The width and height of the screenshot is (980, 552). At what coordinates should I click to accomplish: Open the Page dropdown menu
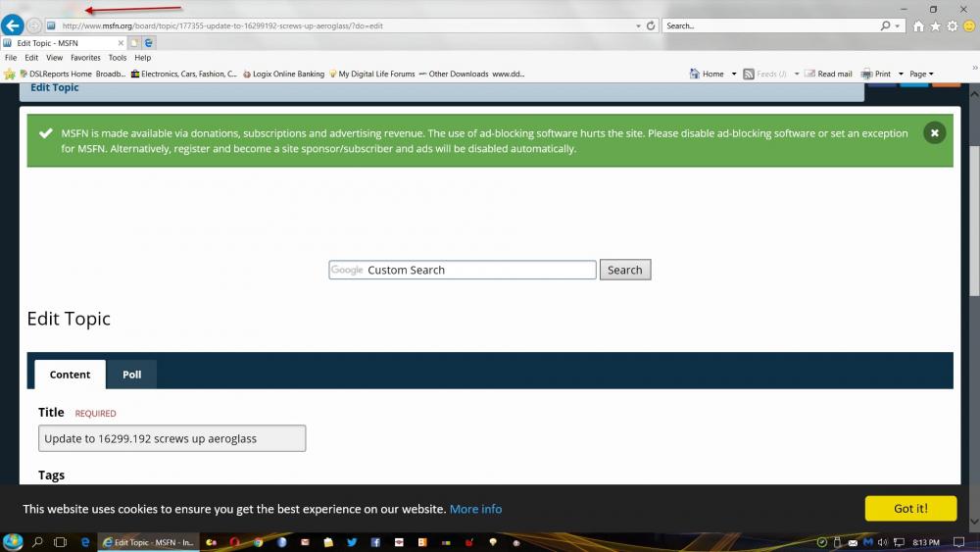921,74
